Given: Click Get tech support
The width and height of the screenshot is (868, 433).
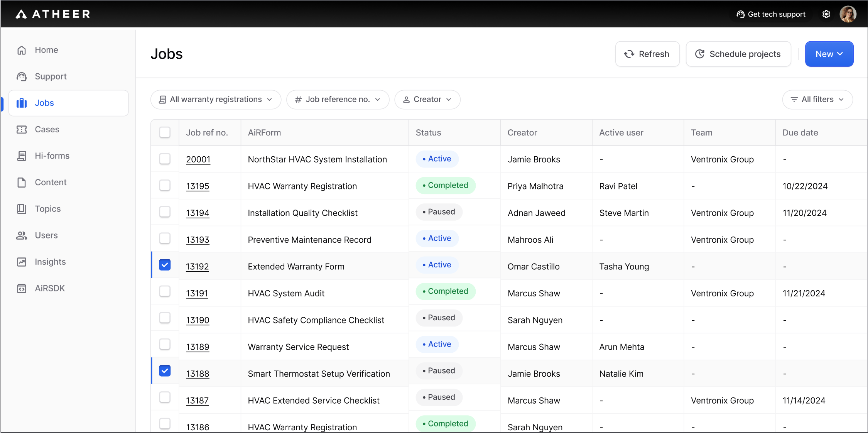Looking at the screenshot, I should tap(771, 14).
